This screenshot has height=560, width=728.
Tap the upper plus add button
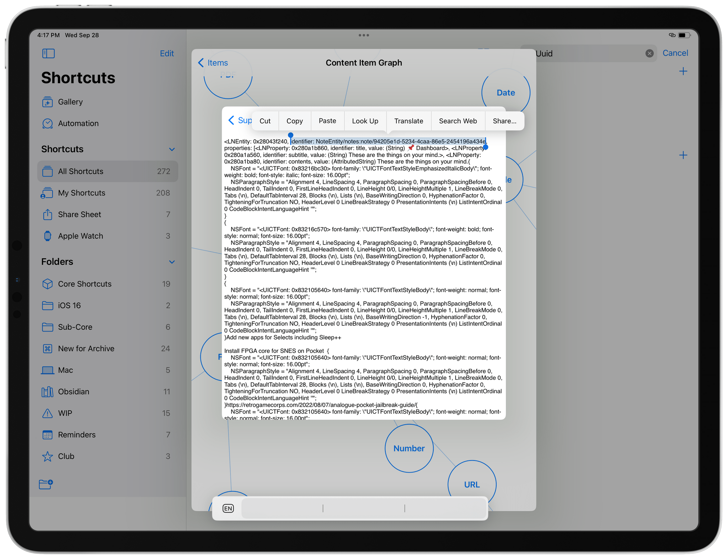tap(683, 71)
